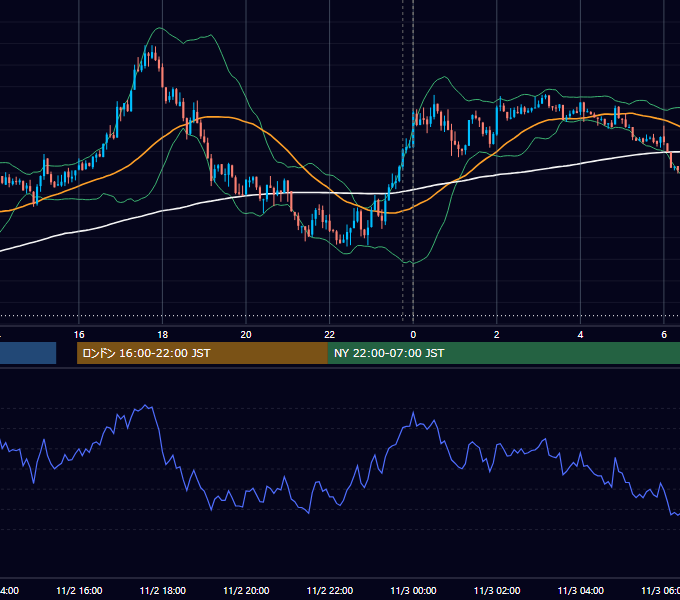Click the NY 22:00-07:00 JST session bar
The width and height of the screenshot is (680, 600).
tap(503, 353)
